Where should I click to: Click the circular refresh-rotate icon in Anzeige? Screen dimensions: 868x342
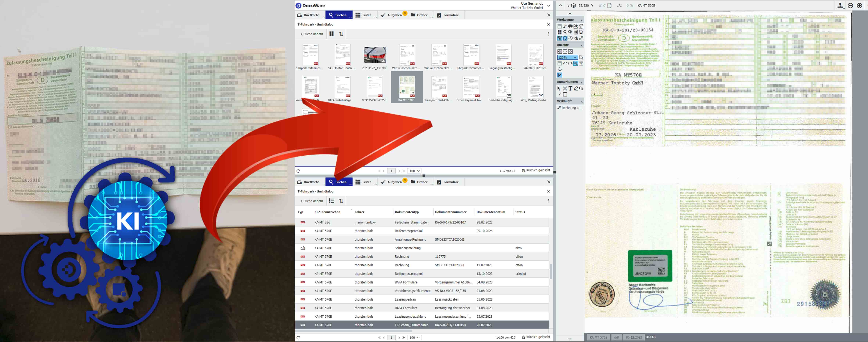pyautogui.click(x=560, y=69)
